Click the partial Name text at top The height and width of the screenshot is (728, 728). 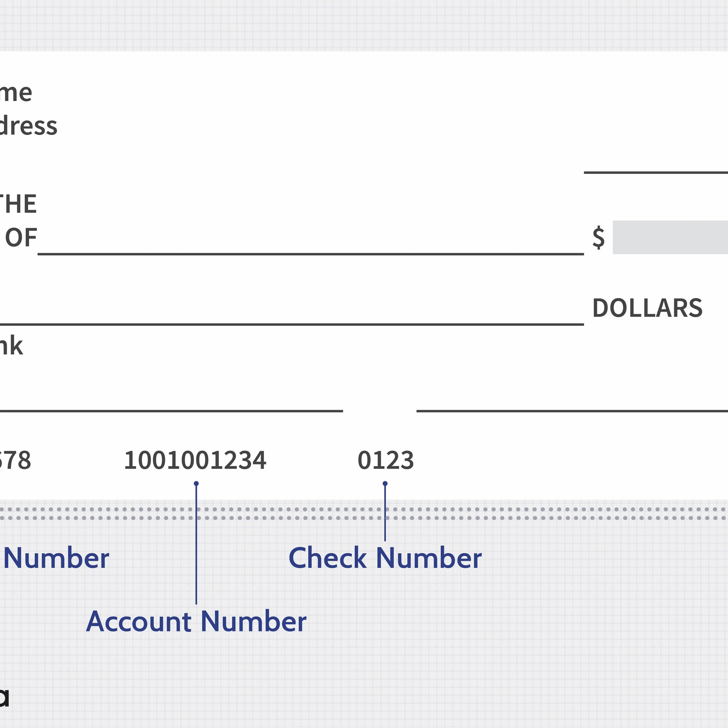coord(16,93)
